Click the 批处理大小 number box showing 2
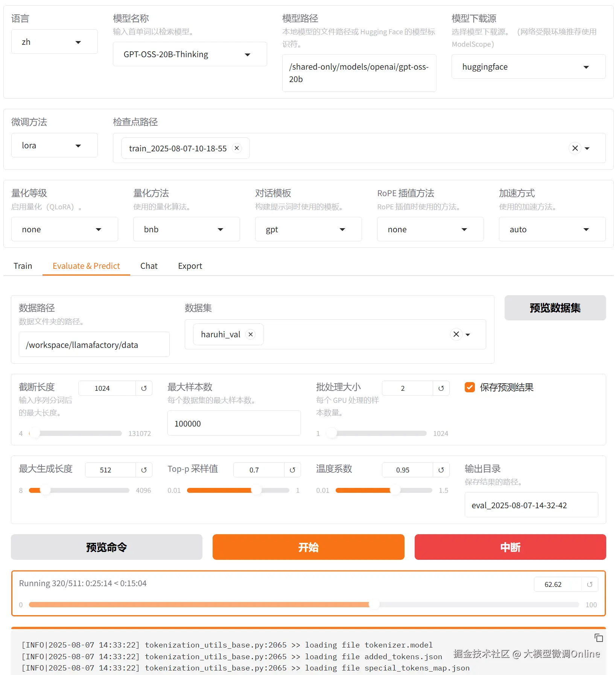Image resolution: width=616 pixels, height=675 pixels. point(407,388)
